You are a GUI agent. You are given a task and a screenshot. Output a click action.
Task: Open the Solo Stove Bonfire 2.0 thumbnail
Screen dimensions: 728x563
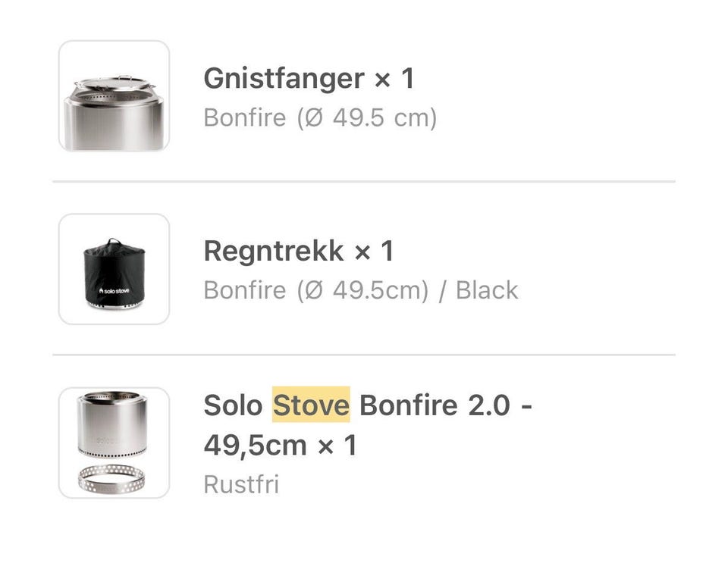tap(115, 443)
